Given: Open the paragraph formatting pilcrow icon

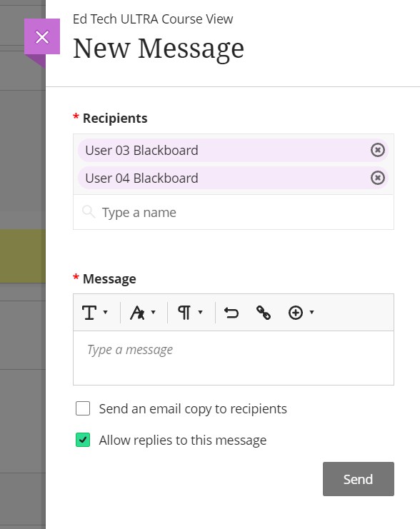Looking at the screenshot, I should 184,313.
